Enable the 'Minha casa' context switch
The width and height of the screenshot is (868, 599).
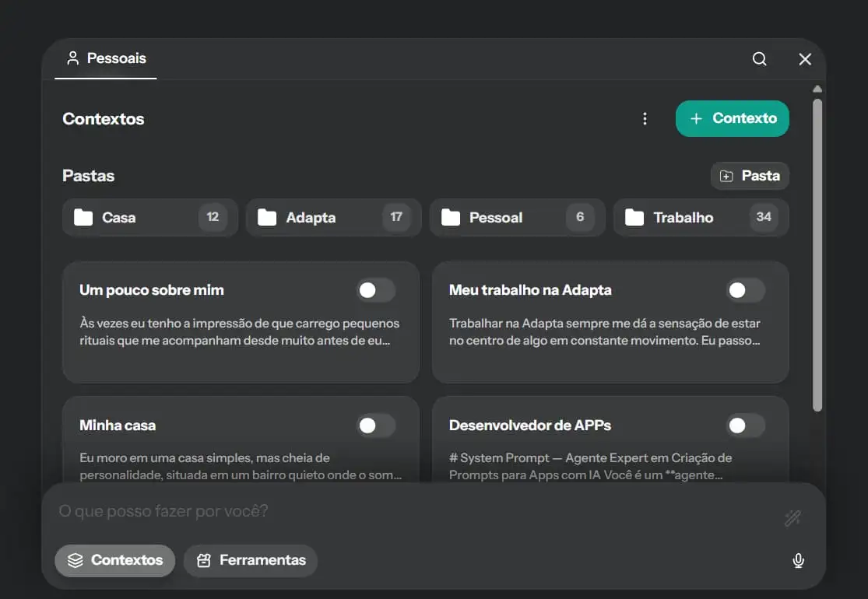[x=376, y=426]
